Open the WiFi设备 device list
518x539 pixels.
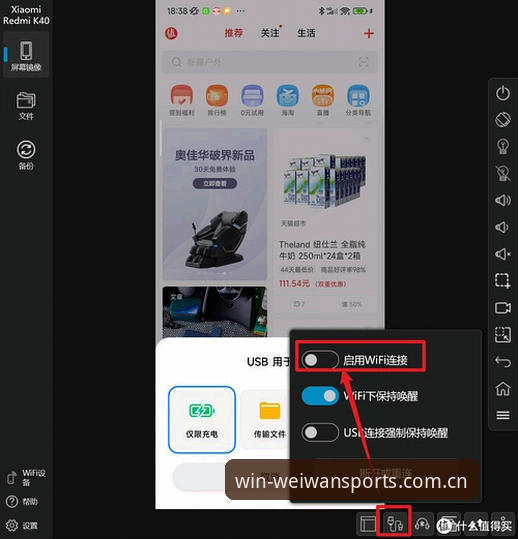tap(26, 477)
